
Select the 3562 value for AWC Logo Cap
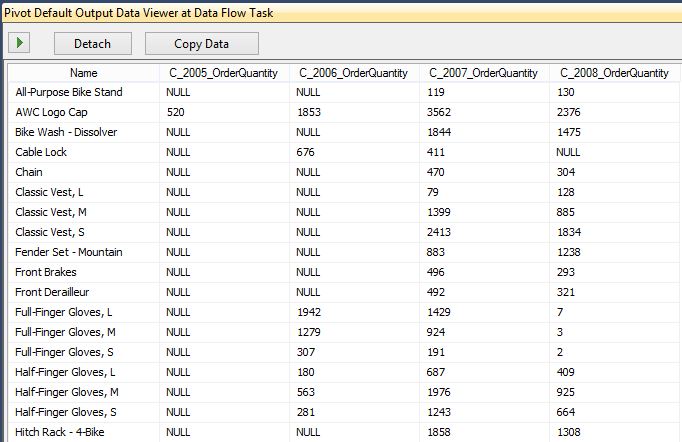pyautogui.click(x=442, y=112)
